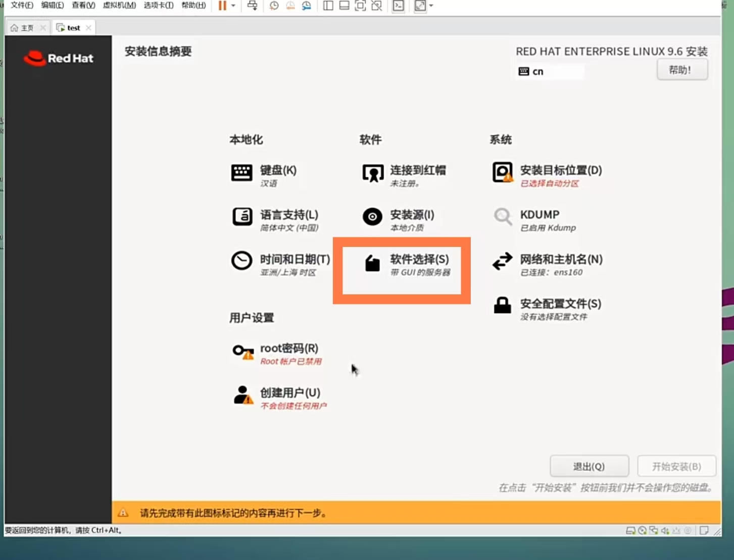Click the CD/DVD drive status bar icon
734x560 pixels.
pos(642,531)
